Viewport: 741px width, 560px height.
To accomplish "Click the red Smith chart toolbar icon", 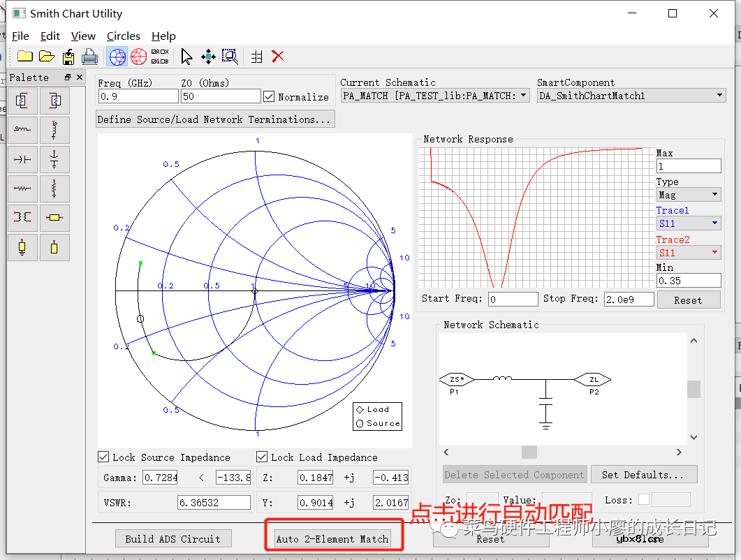I will (139, 57).
